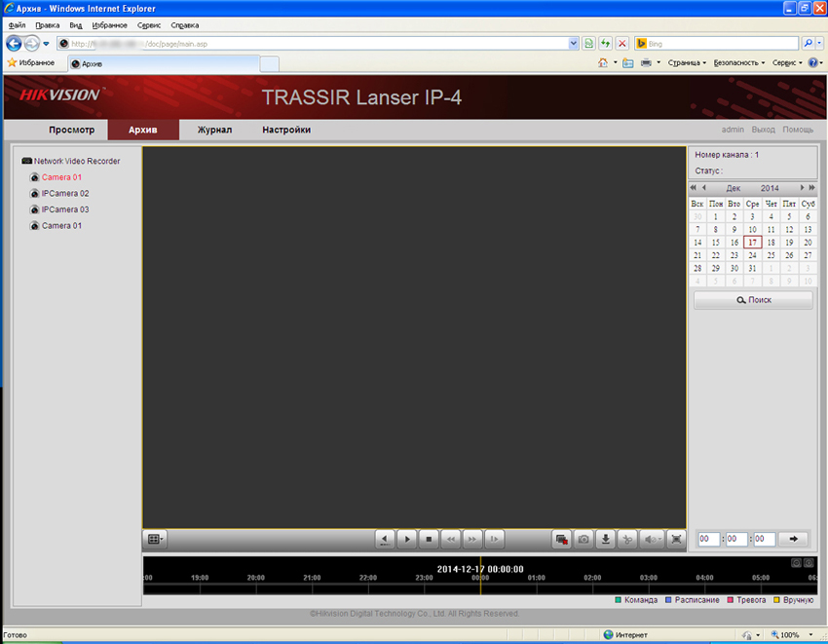The height and width of the screenshot is (644, 828).
Task: Start playing the archive
Action: point(407,539)
